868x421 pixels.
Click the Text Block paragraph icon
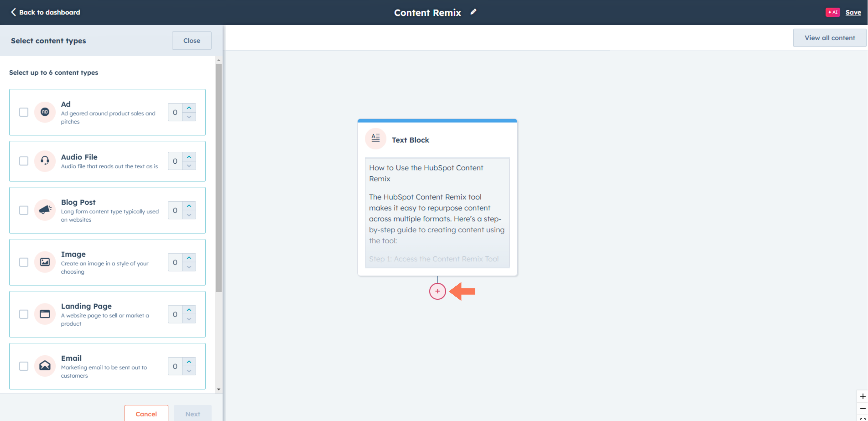click(375, 138)
